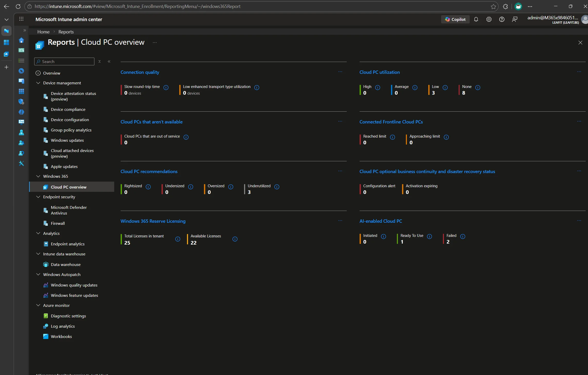Collapse the Windows 365 section
Viewport: 588px width, 375px height.
tap(38, 176)
